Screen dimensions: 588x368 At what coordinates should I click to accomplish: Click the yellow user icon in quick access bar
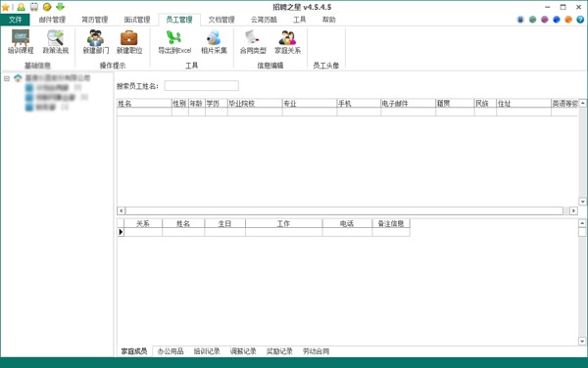click(21, 7)
